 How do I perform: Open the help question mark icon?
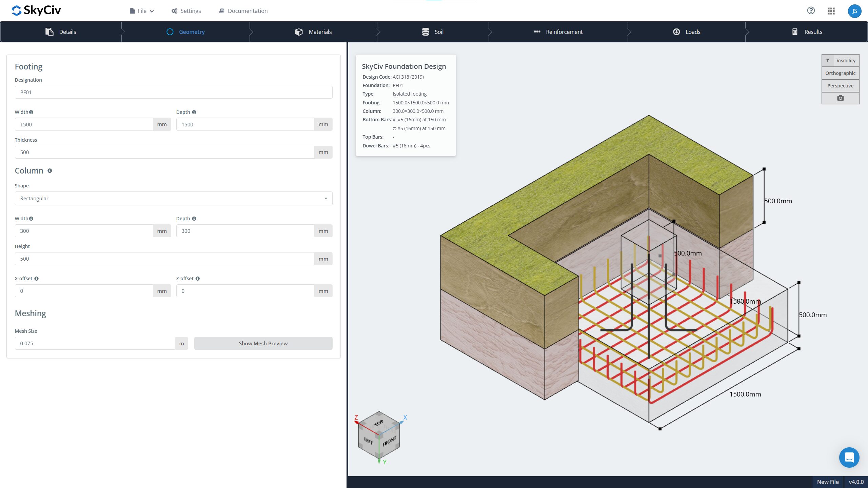[x=811, y=11]
